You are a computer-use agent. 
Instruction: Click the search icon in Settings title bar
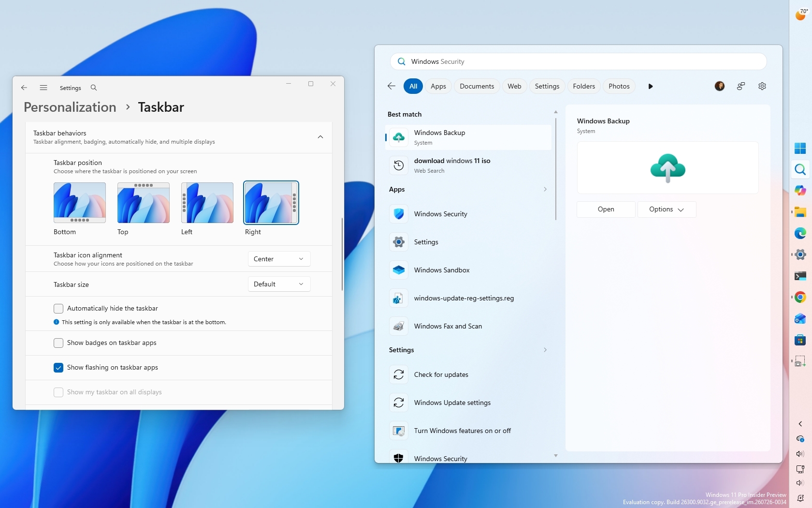[x=94, y=88]
